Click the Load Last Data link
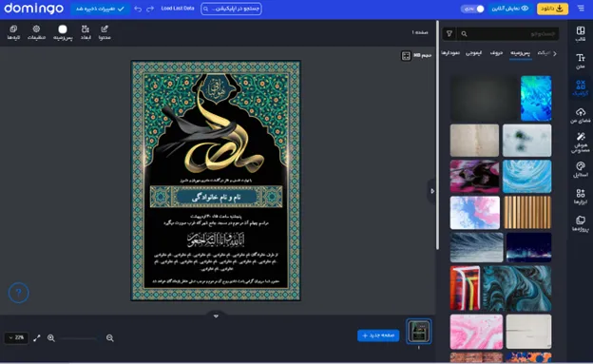This screenshot has width=593, height=364. coord(178,9)
